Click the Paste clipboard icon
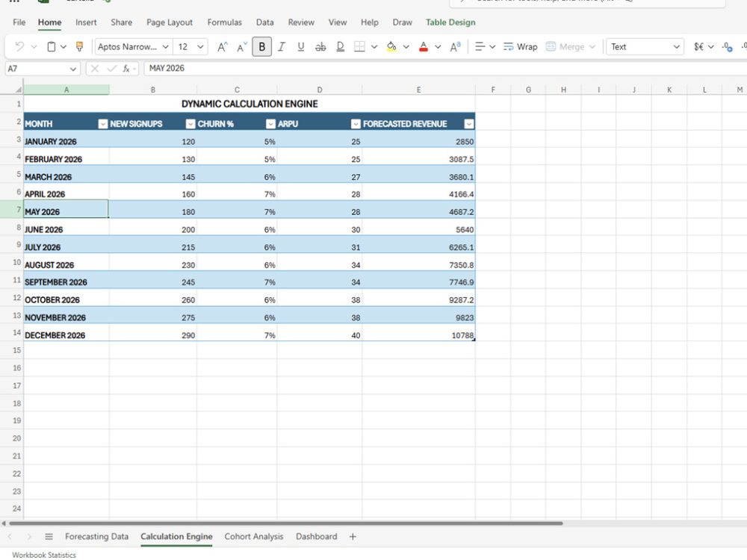Viewport: 747px width, 560px height. click(52, 46)
